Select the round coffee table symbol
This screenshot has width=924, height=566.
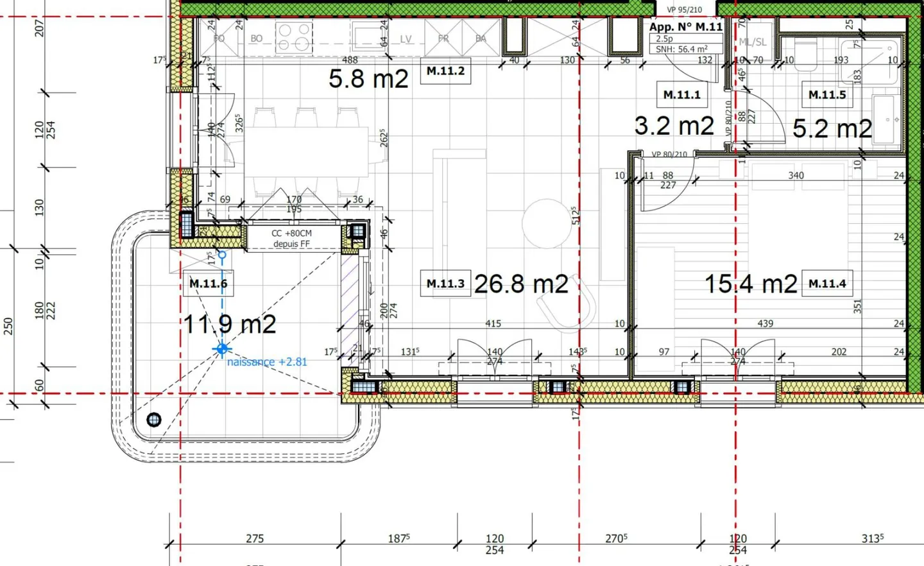[x=546, y=223]
